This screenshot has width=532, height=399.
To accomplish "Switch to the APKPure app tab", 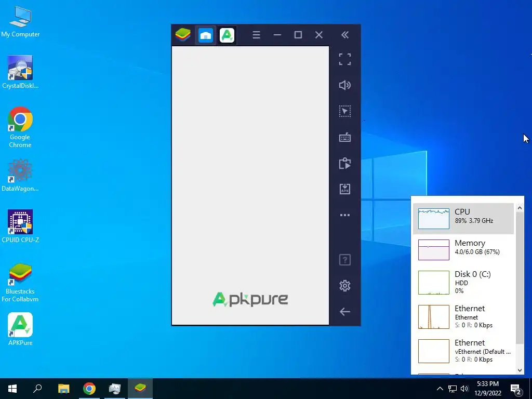I will point(227,35).
